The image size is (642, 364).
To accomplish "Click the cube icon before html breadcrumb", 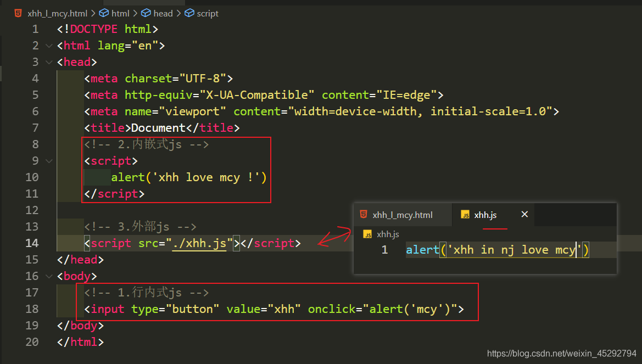I will pyautogui.click(x=104, y=13).
